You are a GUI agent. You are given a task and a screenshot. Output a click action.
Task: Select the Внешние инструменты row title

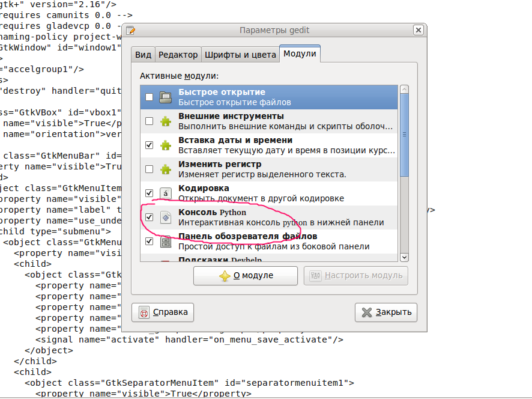231,116
